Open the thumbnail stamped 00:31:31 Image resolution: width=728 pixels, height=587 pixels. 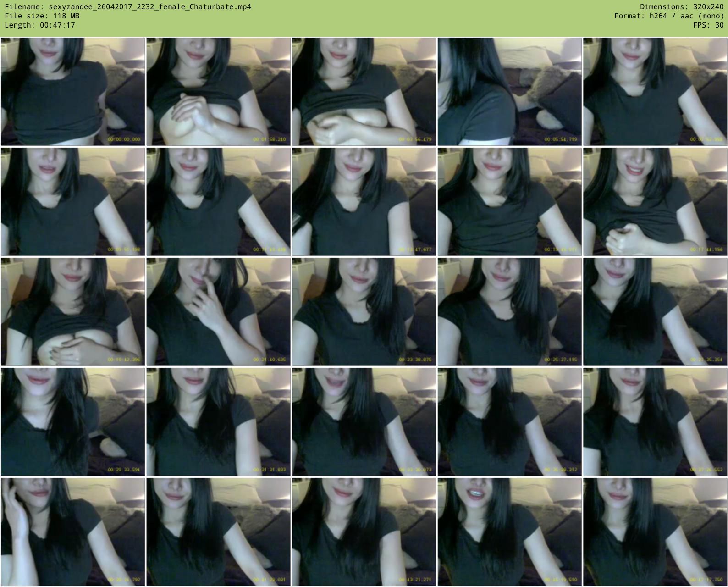click(218, 422)
